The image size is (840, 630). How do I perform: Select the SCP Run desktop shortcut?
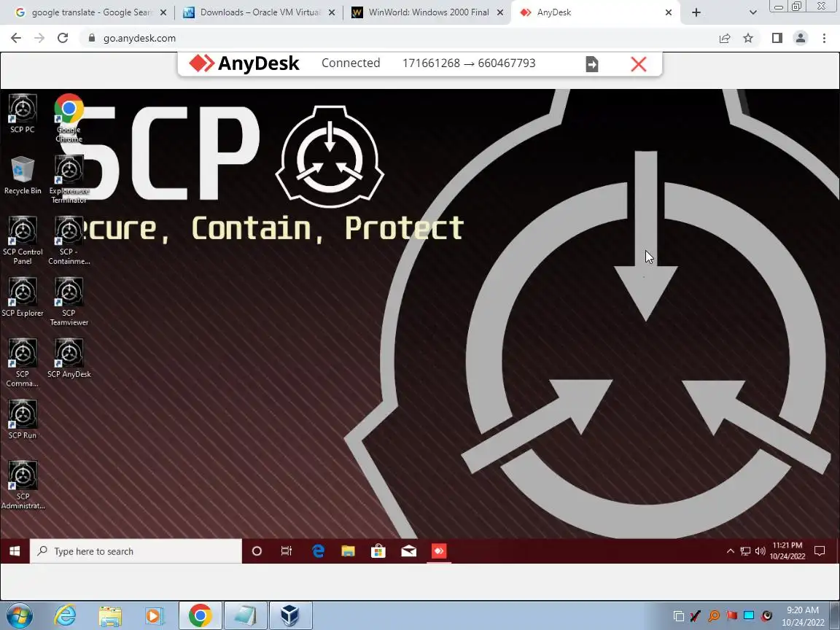pos(23,419)
